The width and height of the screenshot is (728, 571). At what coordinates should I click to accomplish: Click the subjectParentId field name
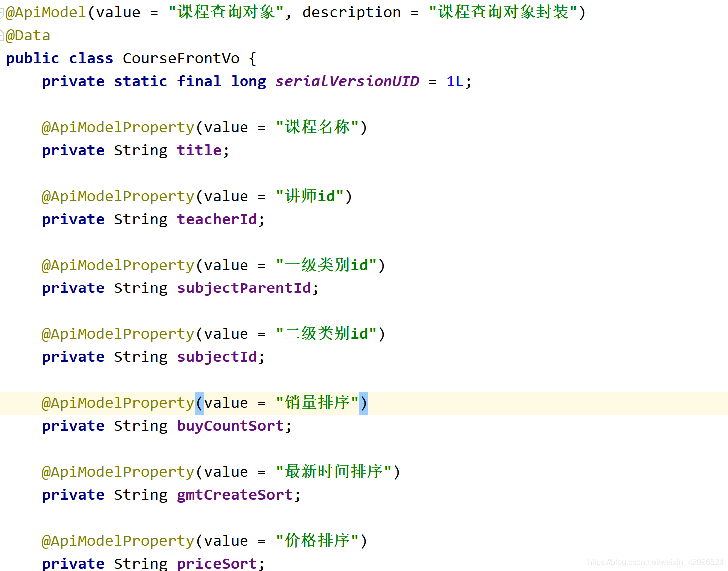point(243,288)
